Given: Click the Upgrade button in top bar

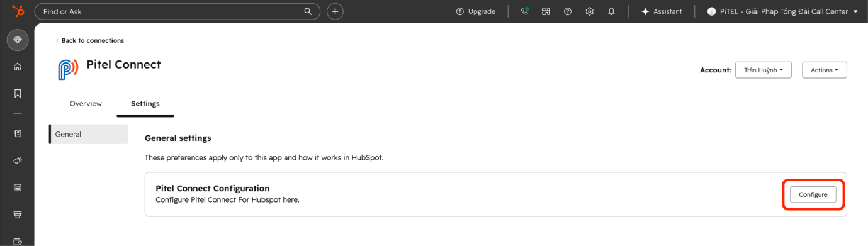Looking at the screenshot, I should tap(475, 11).
